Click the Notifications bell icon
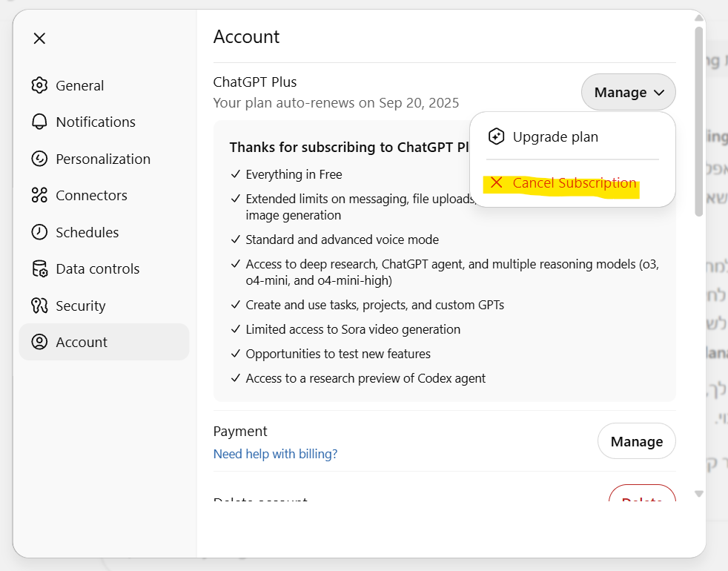This screenshot has height=571, width=728. 39,122
